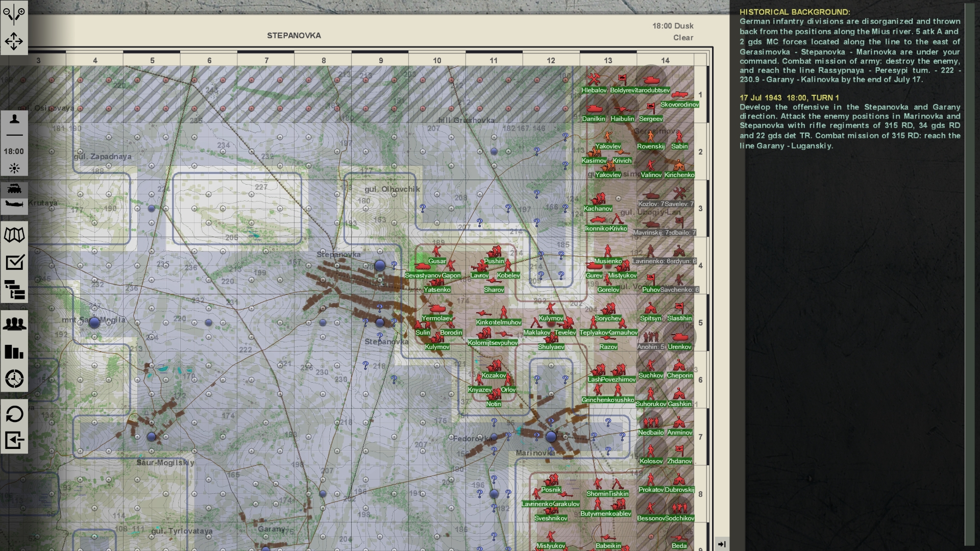Open the personnel roster panel
Screen dimensions: 980x551
tap(14, 323)
